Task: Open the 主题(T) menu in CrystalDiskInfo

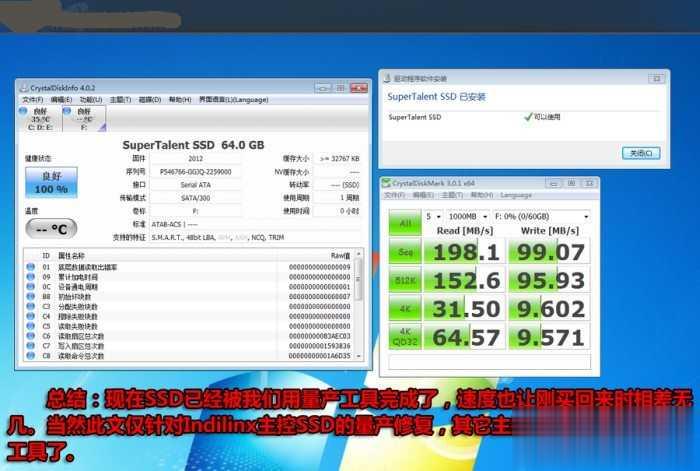Action: click(x=121, y=100)
